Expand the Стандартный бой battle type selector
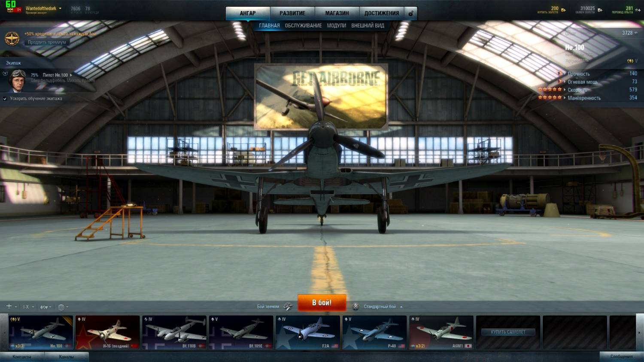This screenshot has width=644, height=362. [x=401, y=307]
